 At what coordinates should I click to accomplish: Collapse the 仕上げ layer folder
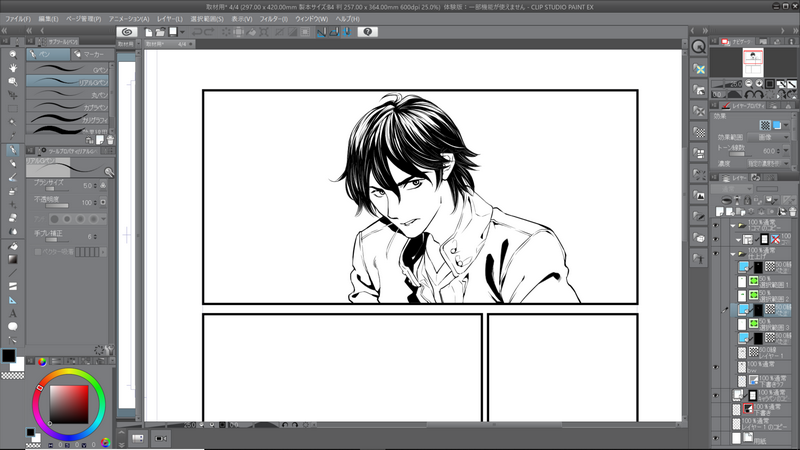733,254
